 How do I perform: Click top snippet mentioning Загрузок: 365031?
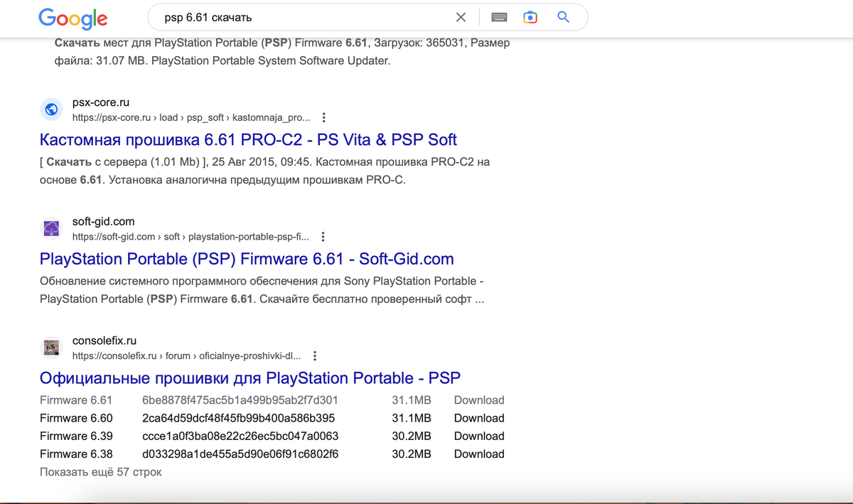click(282, 52)
